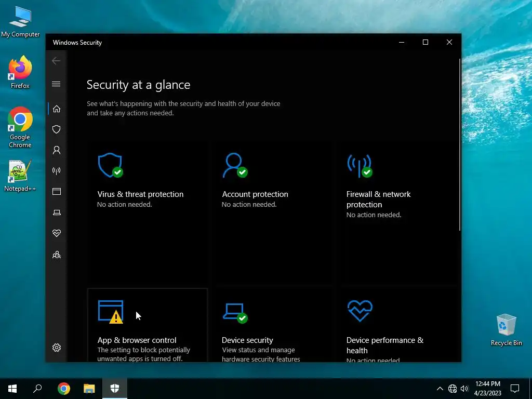
Task: Click the Device performance & health heart icon
Action: coord(360,311)
